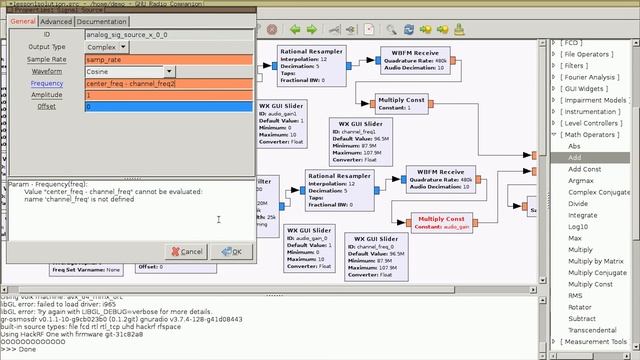Click the orange output port of upper WBFM Receive
640x360 pixels.
click(453, 60)
